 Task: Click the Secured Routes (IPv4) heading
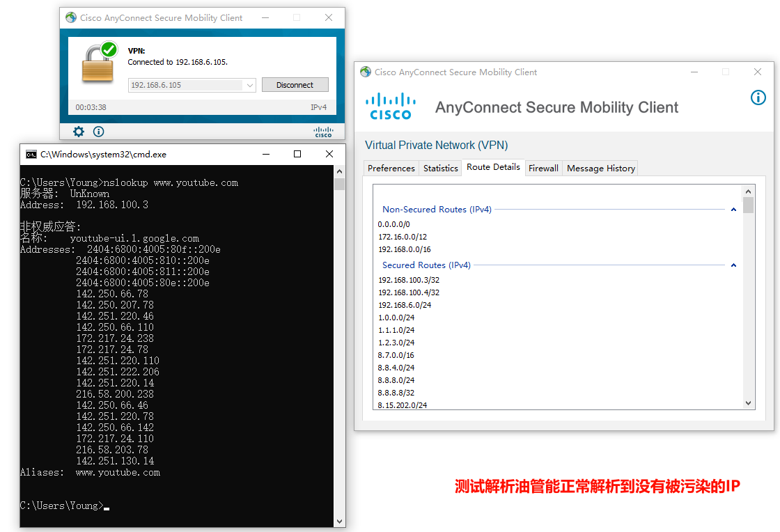pos(426,265)
